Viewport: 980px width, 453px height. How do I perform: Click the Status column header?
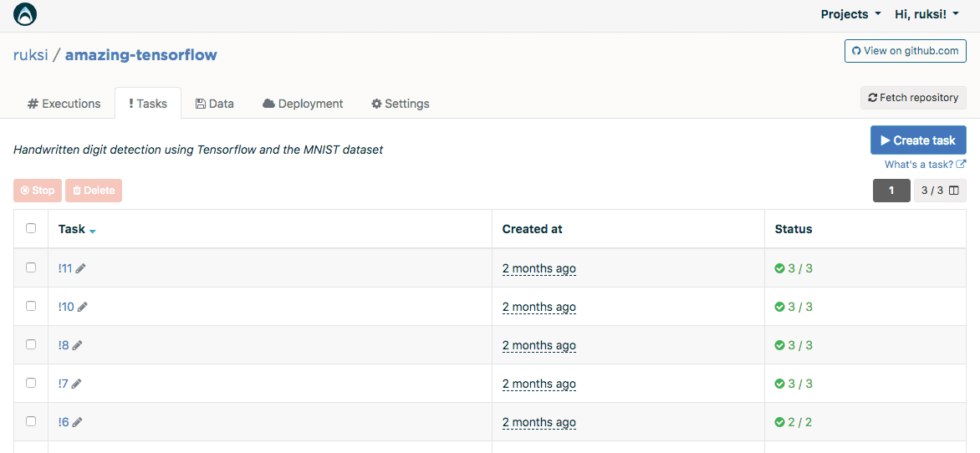tap(794, 229)
